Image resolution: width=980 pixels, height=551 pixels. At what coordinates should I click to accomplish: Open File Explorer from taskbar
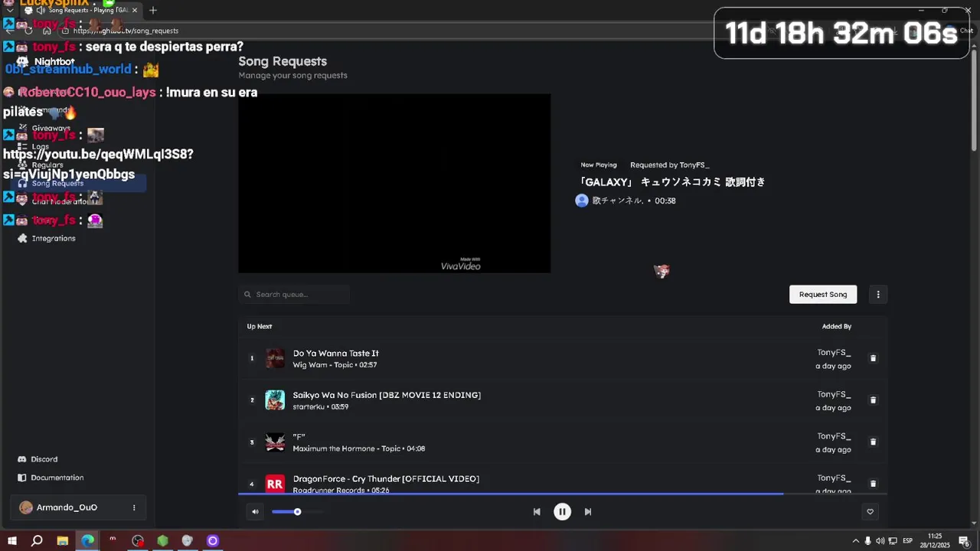coord(63,540)
